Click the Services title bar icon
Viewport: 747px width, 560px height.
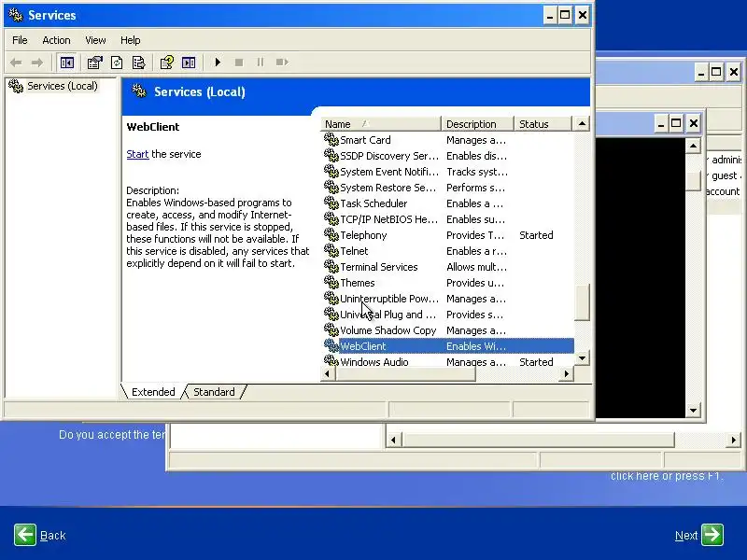click(16, 15)
